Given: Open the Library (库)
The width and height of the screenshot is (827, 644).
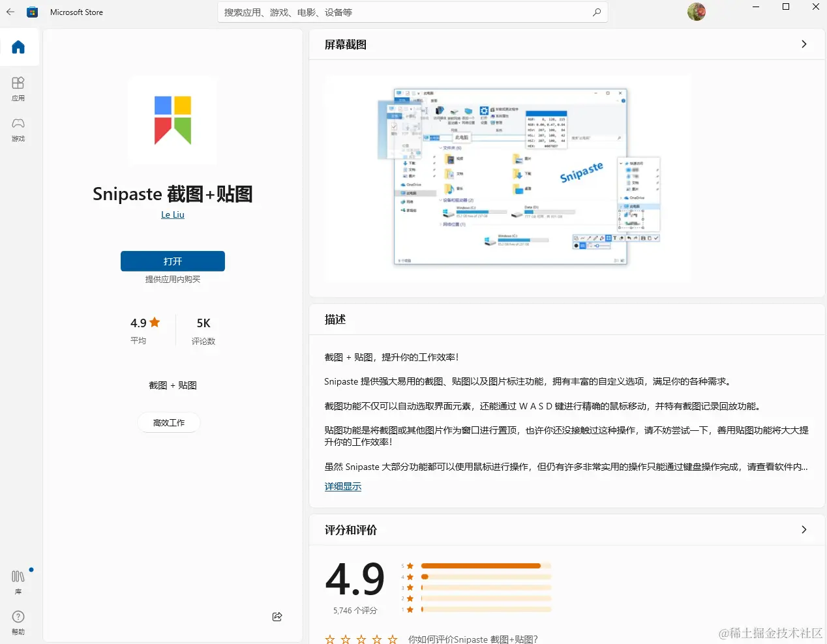Looking at the screenshot, I should coord(18,581).
